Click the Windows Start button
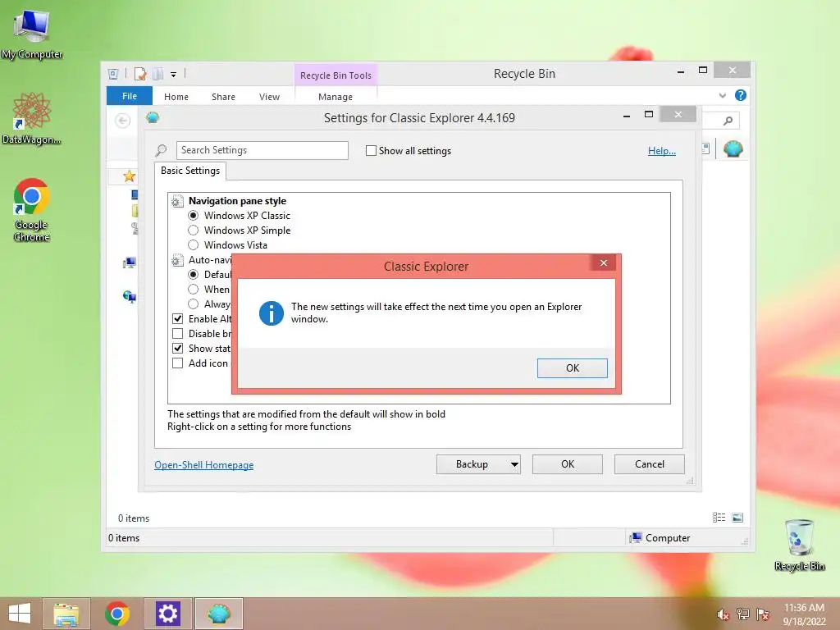Screen dimensions: 840x630 pyautogui.click(x=20, y=614)
